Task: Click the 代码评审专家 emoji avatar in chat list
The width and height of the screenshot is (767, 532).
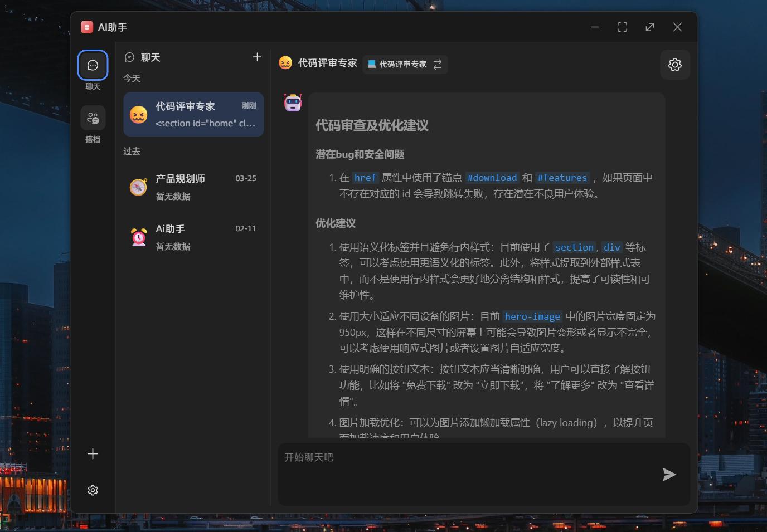Action: point(138,115)
